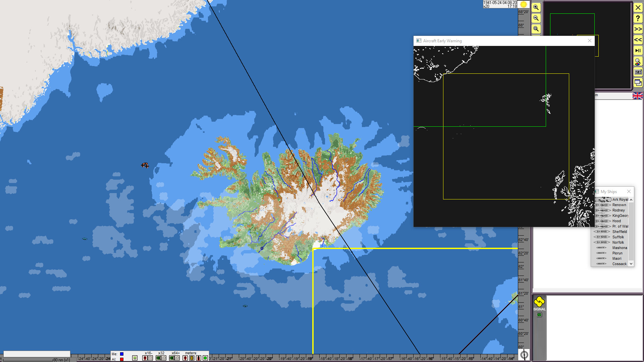Click the blue 'Me' color swatch
Image resolution: width=644 pixels, height=362 pixels.
click(x=122, y=354)
